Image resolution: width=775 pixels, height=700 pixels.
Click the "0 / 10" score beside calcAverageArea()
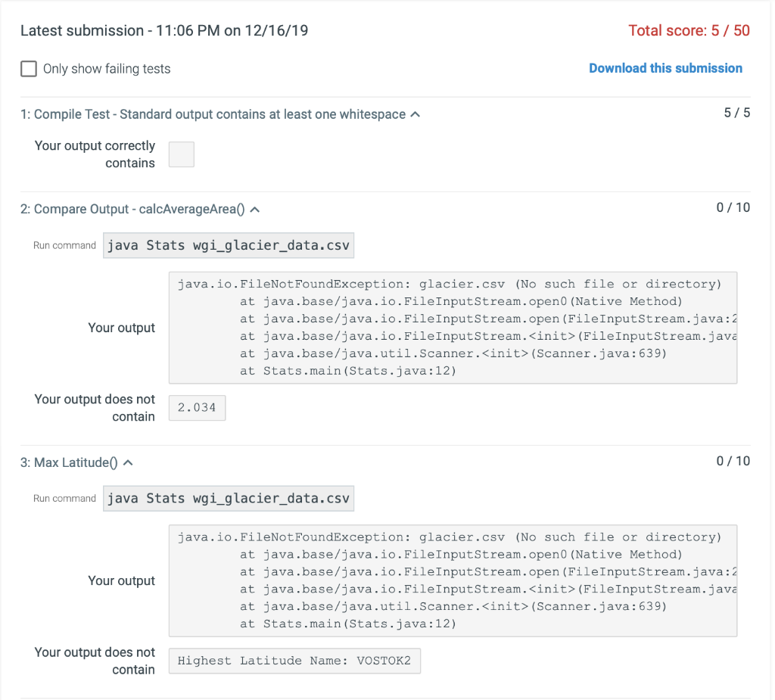(x=732, y=207)
